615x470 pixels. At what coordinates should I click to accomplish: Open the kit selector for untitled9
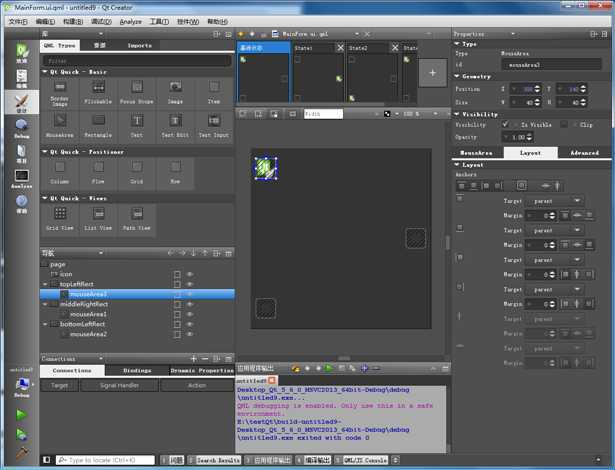[22, 385]
